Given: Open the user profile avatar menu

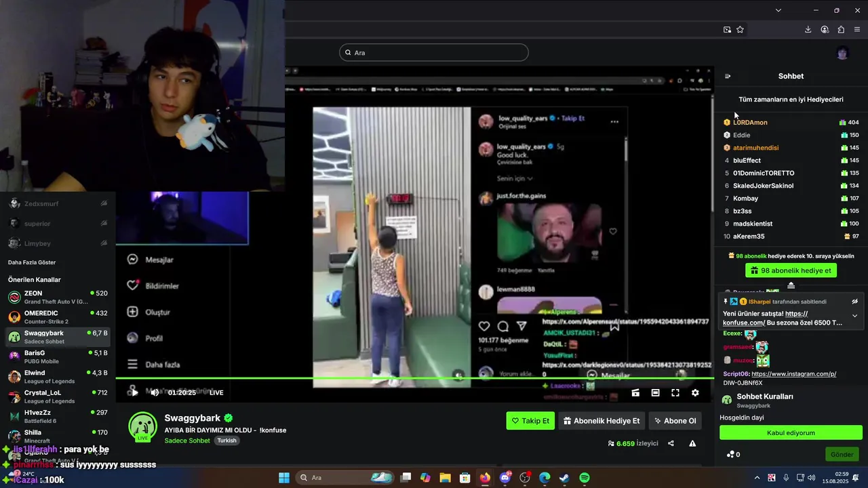Looking at the screenshot, I should 842,53.
